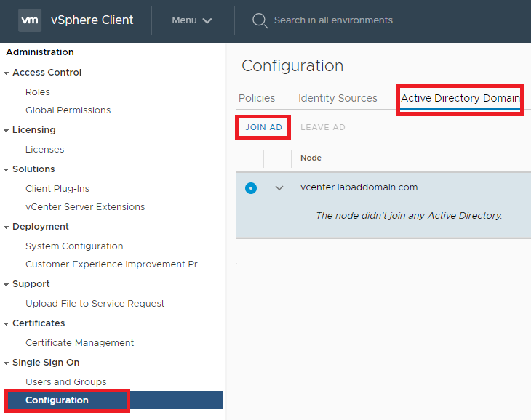
Task: Switch to the Identity Sources tab
Action: [338, 98]
